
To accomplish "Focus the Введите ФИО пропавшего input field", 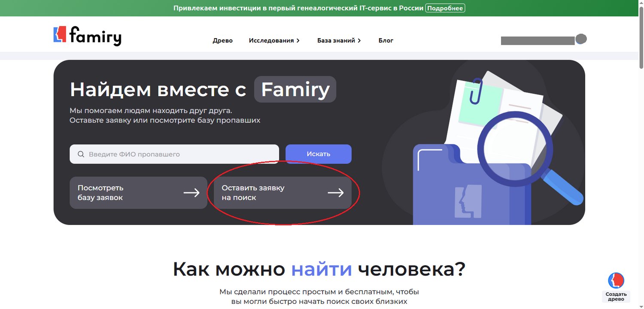I will coord(180,154).
